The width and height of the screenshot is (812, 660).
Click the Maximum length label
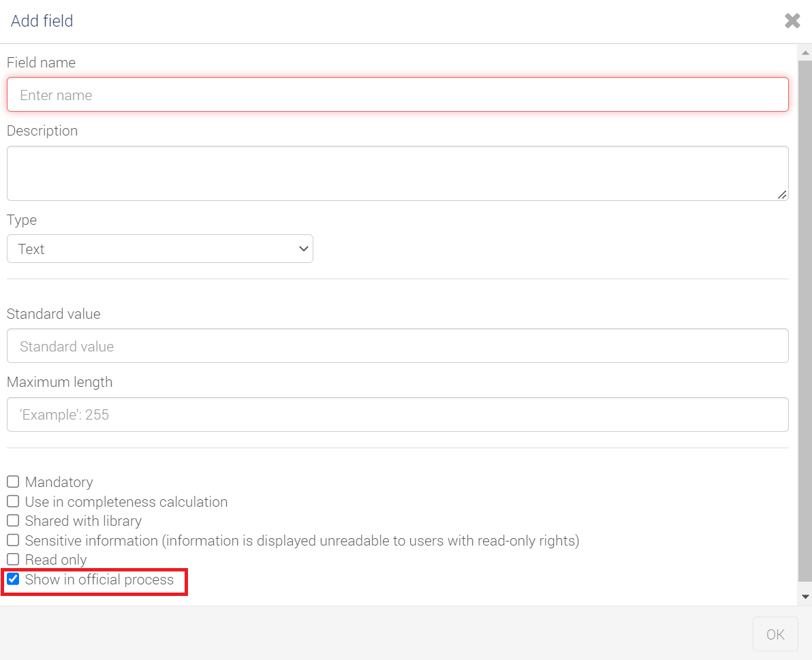point(59,382)
